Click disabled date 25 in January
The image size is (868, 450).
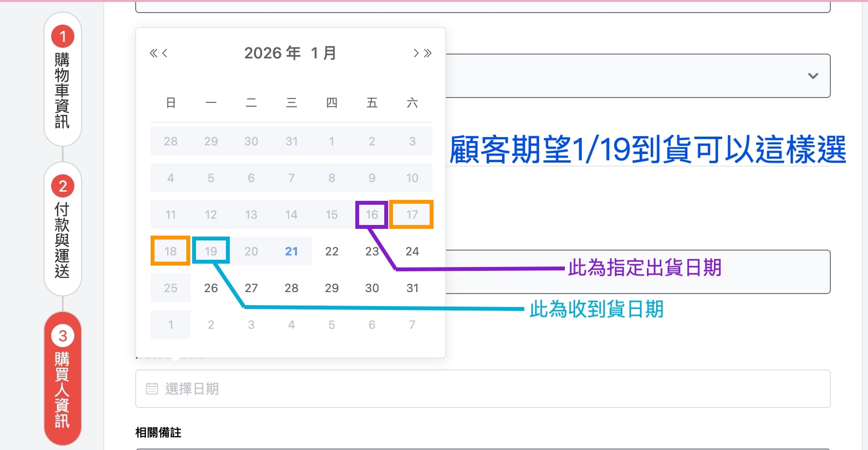click(x=170, y=288)
